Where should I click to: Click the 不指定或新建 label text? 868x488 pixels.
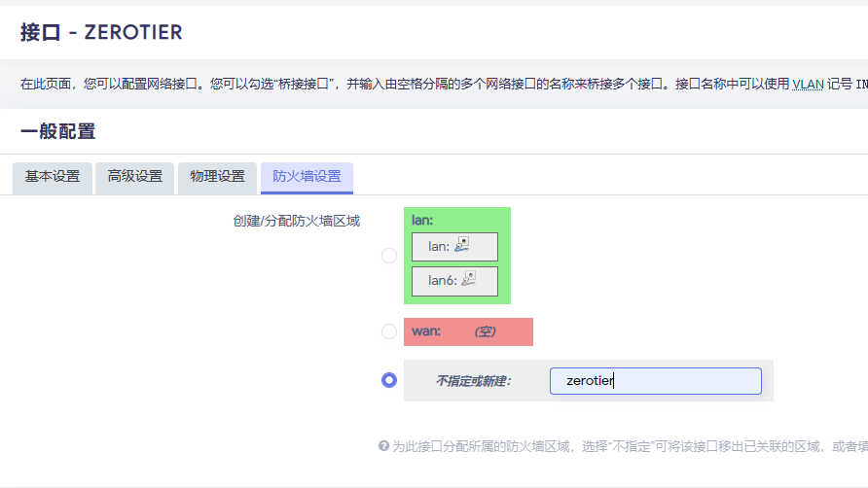tap(473, 381)
